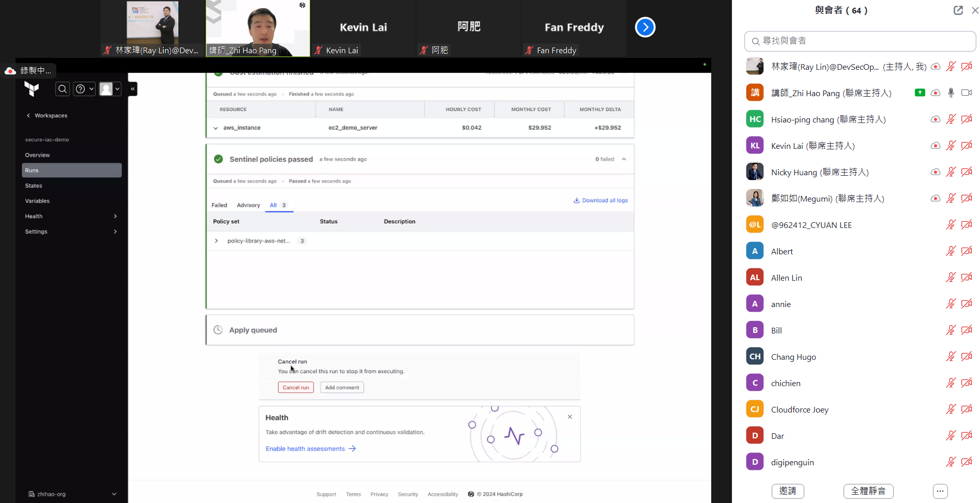980x503 pixels.
Task: Open search with the magnifier icon
Action: [63, 89]
